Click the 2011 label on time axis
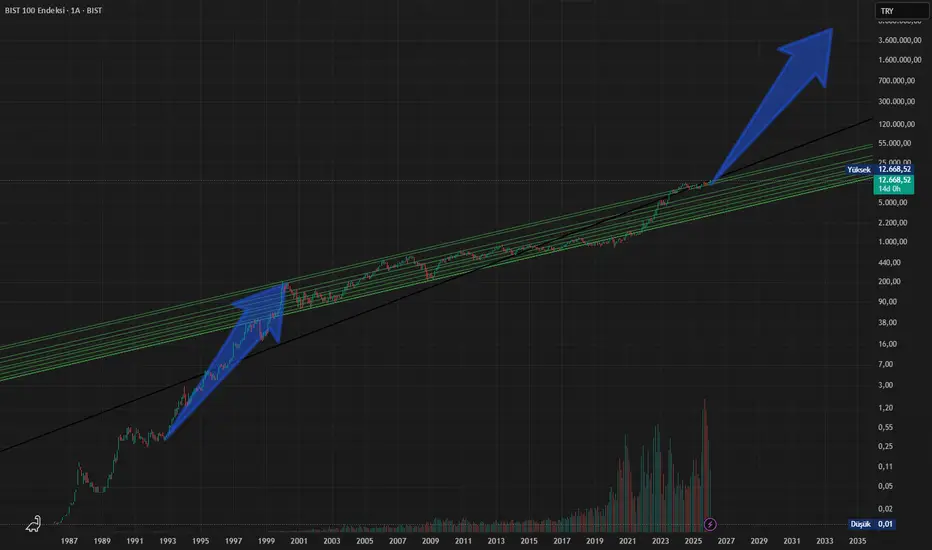This screenshot has height=550, width=932. [x=463, y=541]
